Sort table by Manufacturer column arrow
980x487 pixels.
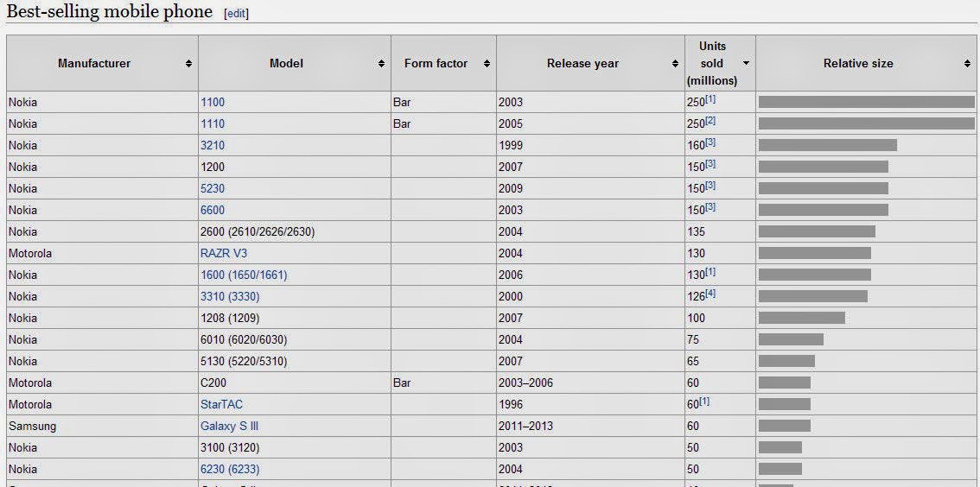click(x=188, y=64)
